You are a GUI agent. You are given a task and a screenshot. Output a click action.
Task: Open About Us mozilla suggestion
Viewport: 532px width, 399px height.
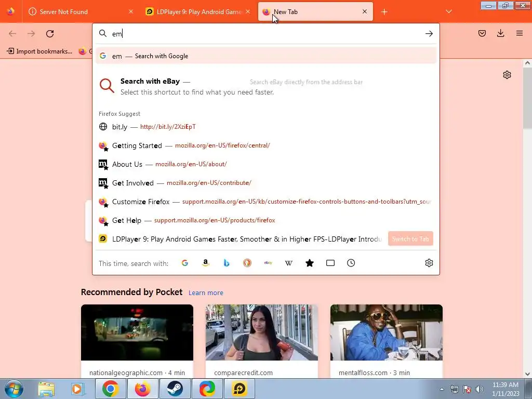coord(266,164)
